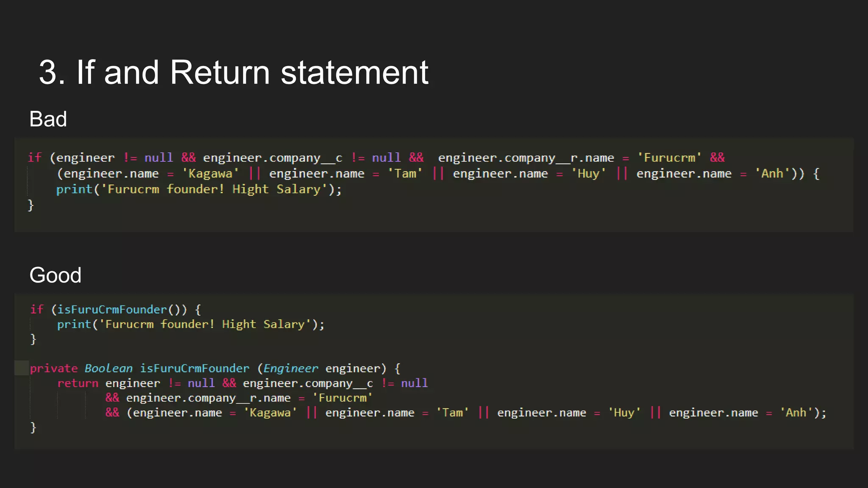Screen dimensions: 868x488
Task: Click the 'private' keyword
Action: coord(54,369)
